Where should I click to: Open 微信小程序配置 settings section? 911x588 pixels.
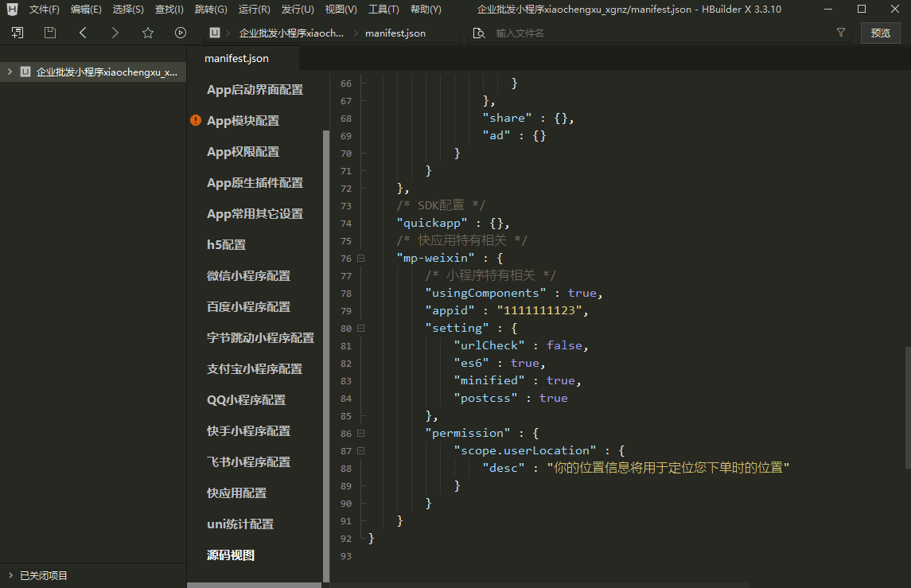tap(248, 276)
